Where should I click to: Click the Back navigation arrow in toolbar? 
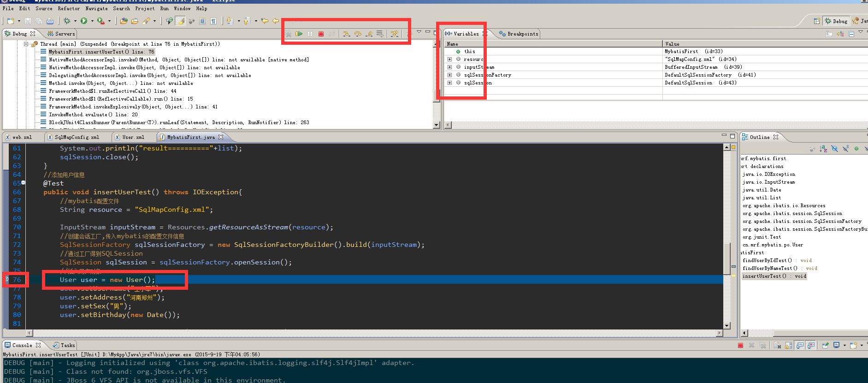pos(276,21)
